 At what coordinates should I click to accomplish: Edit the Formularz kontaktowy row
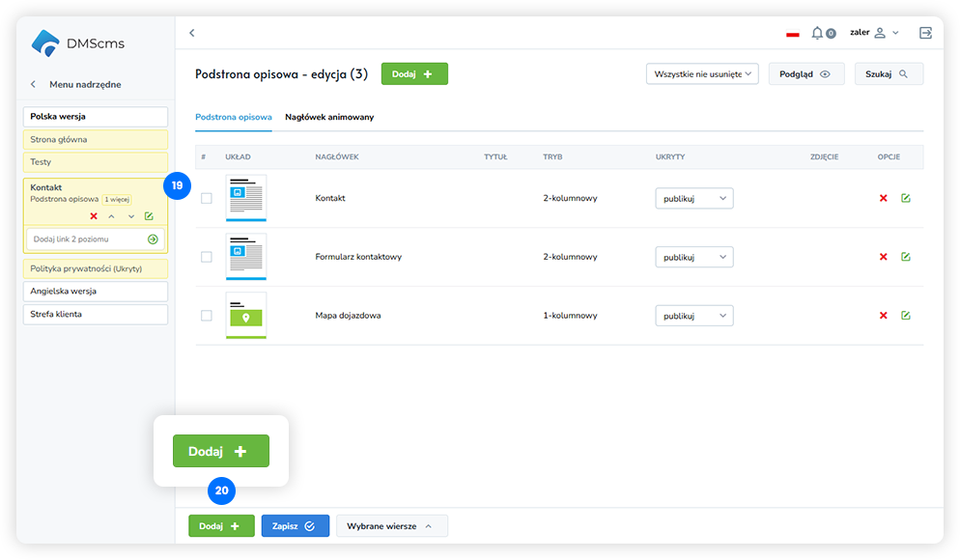(x=906, y=257)
